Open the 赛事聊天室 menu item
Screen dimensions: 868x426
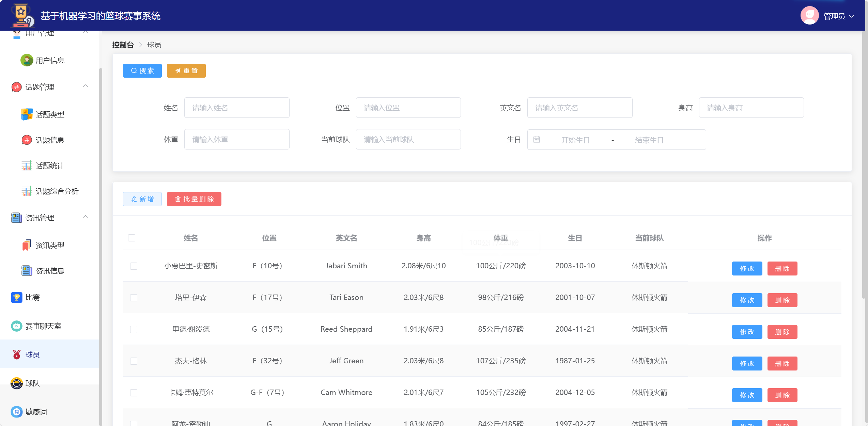coord(49,326)
